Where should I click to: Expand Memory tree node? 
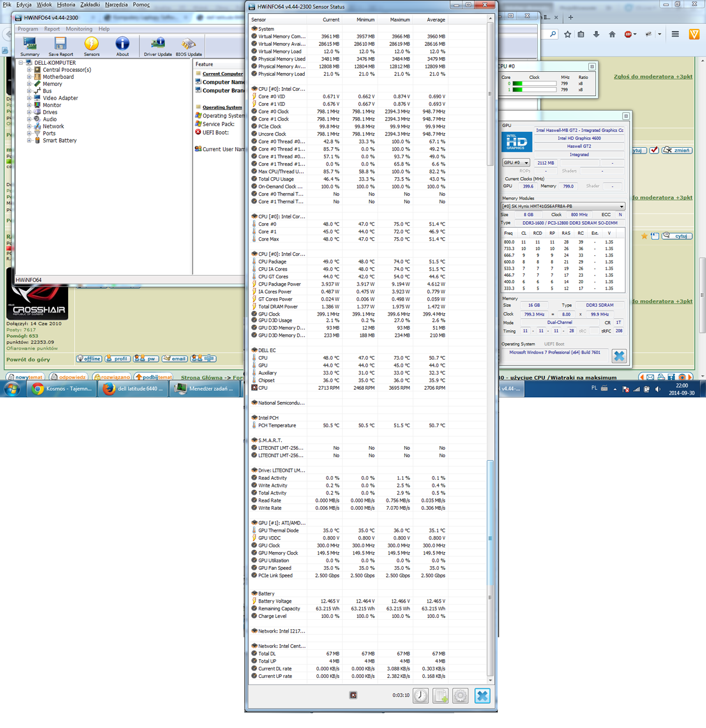29,84
